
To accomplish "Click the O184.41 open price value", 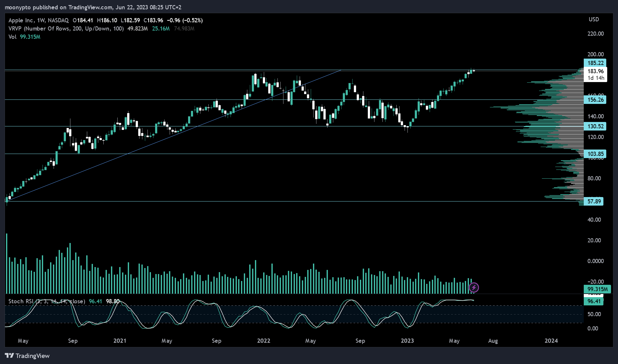I will pyautogui.click(x=83, y=20).
